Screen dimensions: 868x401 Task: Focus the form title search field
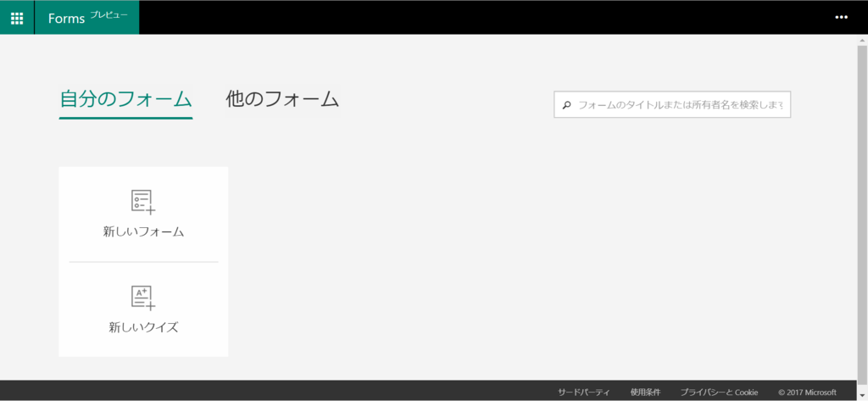(x=672, y=104)
